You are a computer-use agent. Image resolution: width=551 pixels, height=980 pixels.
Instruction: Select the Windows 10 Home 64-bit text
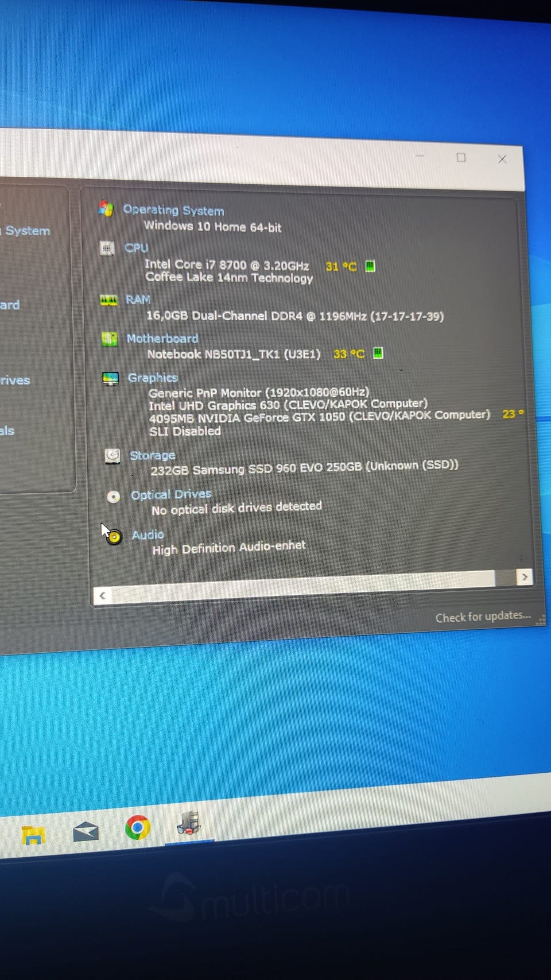tap(212, 227)
